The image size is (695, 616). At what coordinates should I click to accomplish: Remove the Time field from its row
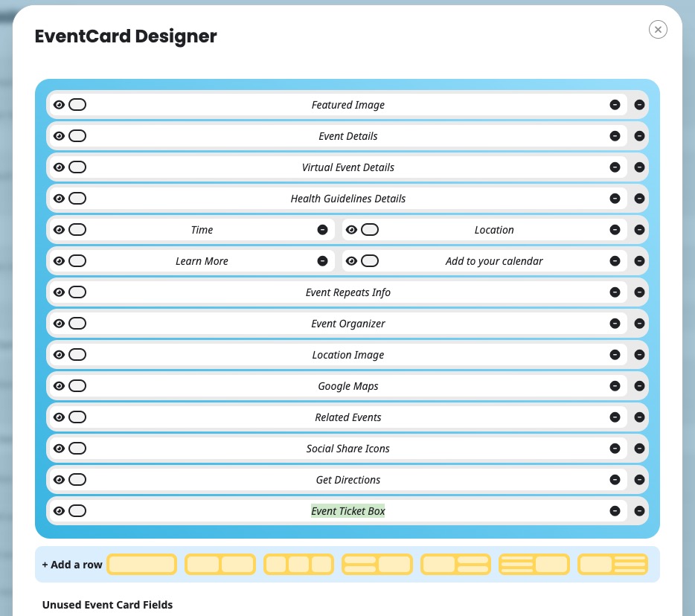click(323, 230)
